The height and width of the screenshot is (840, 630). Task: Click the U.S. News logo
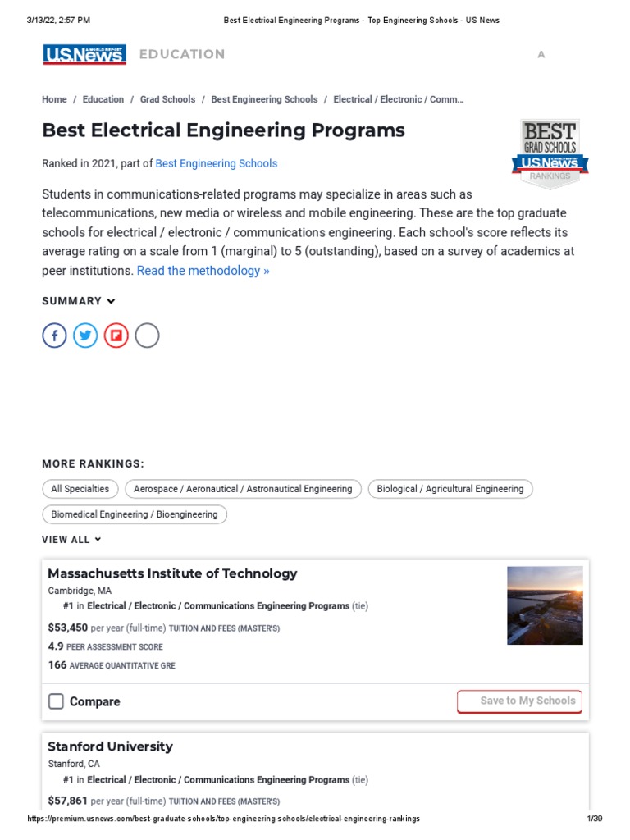click(84, 54)
